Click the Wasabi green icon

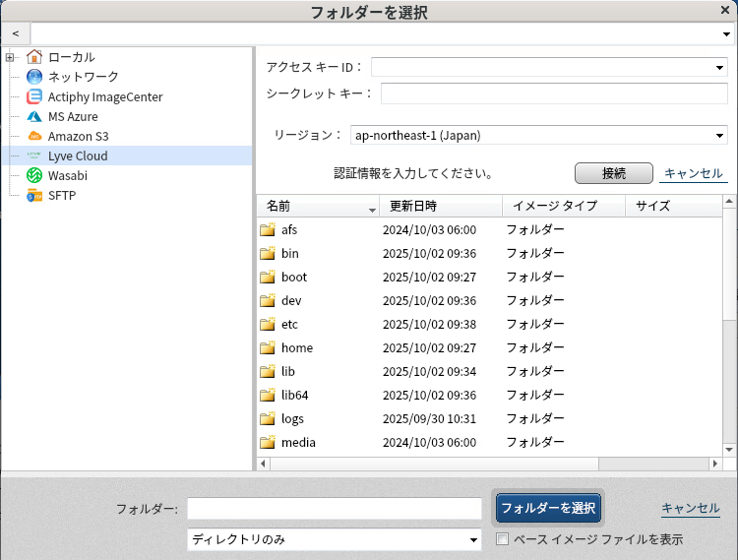click(x=34, y=175)
